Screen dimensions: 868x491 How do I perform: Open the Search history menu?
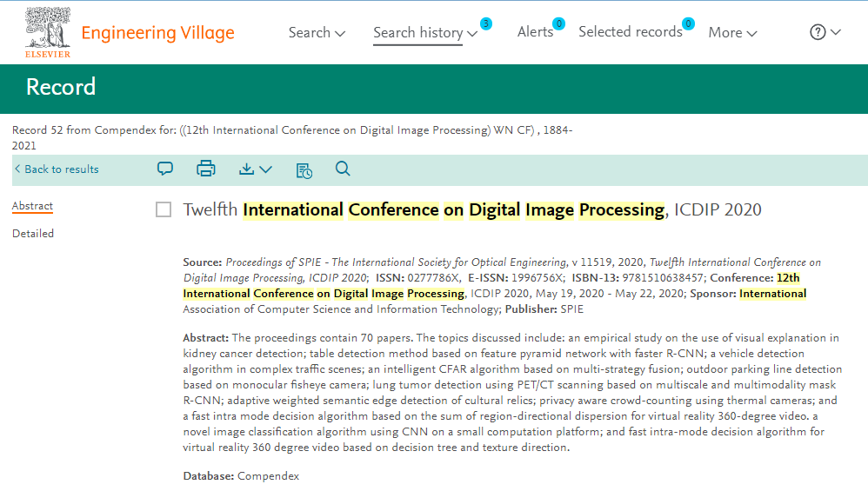click(x=425, y=33)
